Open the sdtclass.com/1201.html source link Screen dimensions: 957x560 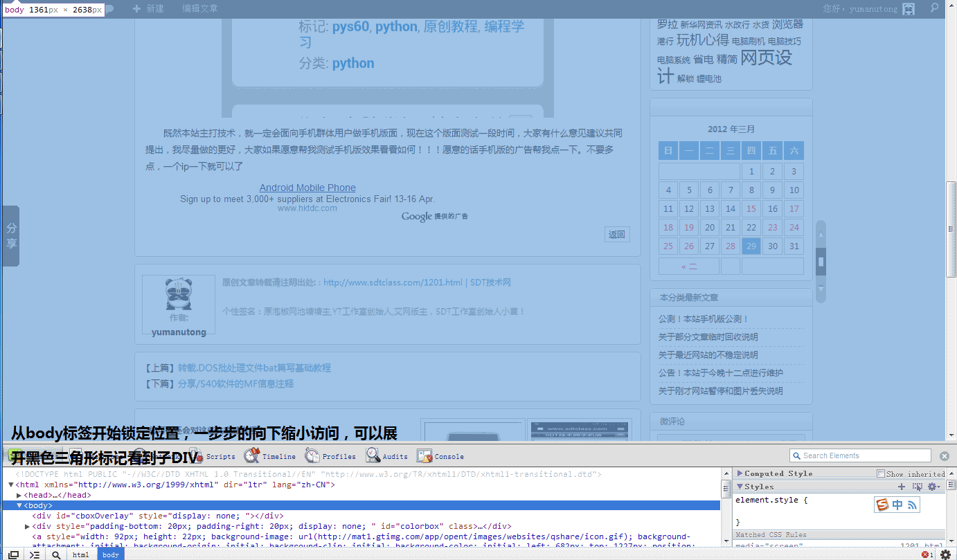[x=393, y=282]
